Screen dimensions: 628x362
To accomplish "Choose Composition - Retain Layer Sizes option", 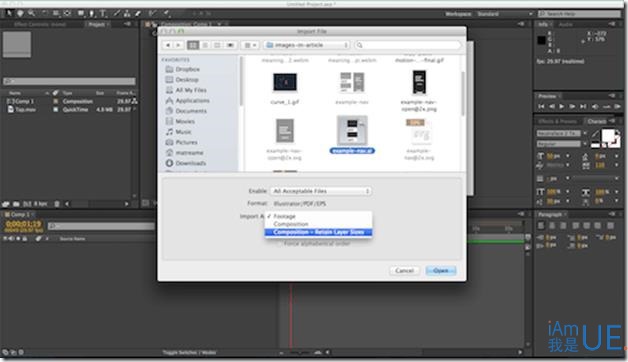I will pos(318,232).
